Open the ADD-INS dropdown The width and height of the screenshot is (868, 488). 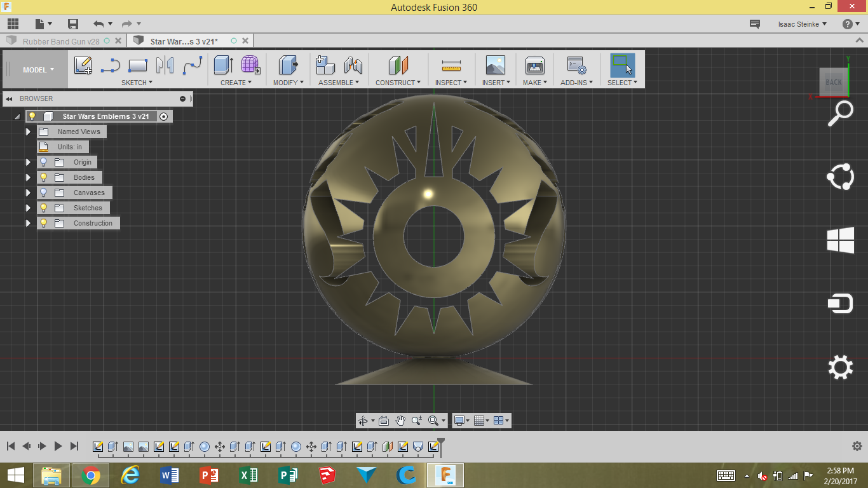pos(576,83)
